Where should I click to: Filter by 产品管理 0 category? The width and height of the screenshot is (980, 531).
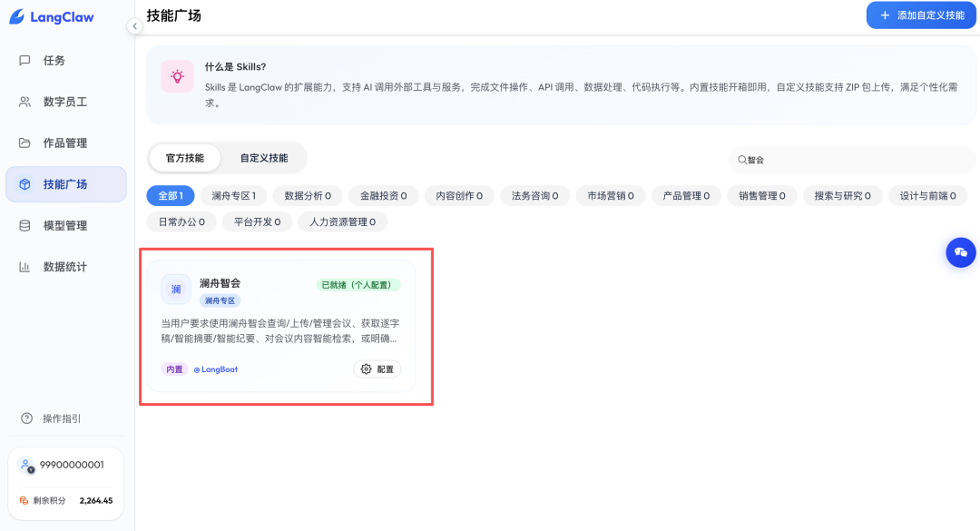pos(686,196)
